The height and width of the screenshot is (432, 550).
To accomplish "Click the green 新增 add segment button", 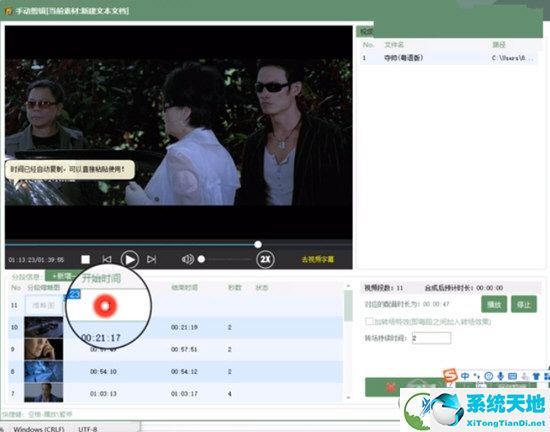I will [x=61, y=276].
